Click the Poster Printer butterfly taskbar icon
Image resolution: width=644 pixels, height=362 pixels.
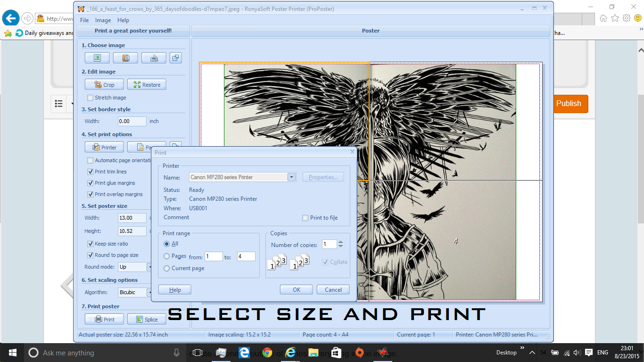click(x=382, y=353)
